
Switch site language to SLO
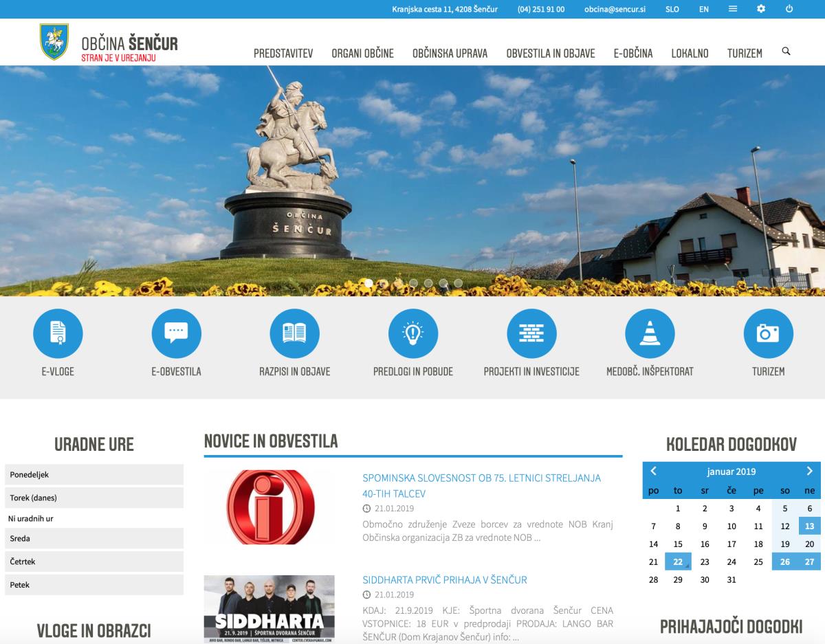click(672, 9)
